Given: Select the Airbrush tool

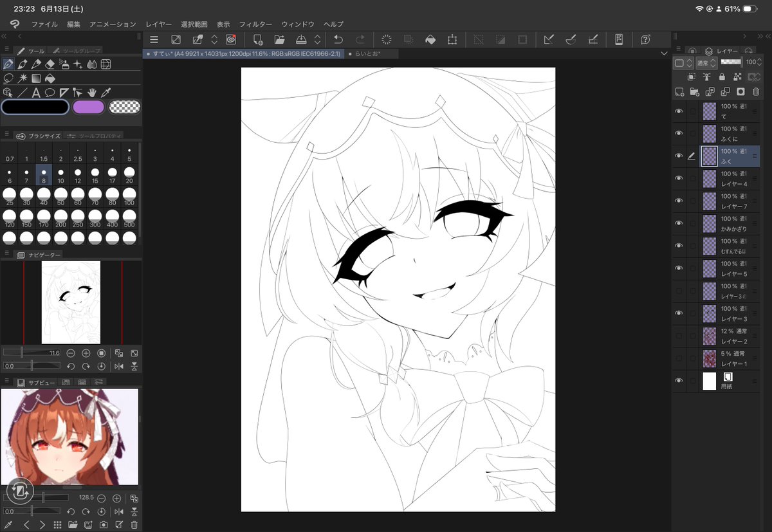Looking at the screenshot, I should click(64, 64).
